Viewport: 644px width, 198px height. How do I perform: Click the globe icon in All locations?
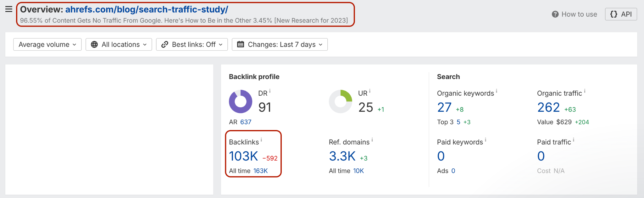point(94,44)
